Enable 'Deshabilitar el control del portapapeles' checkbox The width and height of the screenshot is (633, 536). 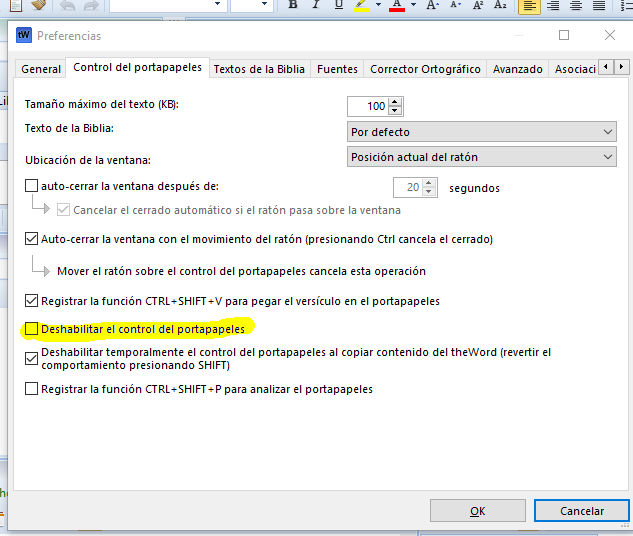[x=32, y=328]
